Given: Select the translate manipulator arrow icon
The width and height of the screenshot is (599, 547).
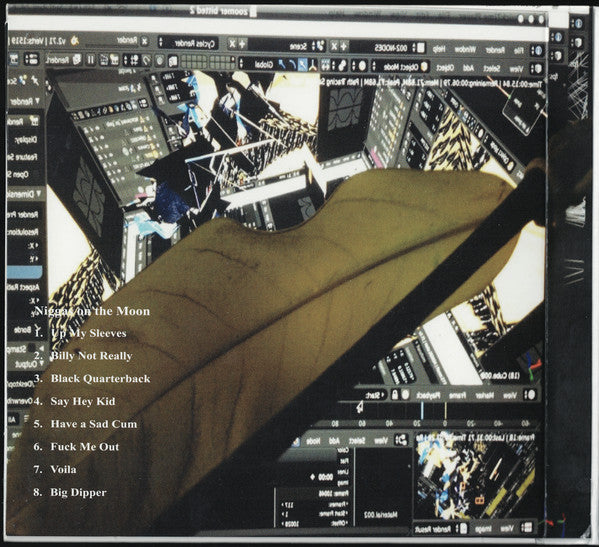Looking at the screenshot, I should (x=303, y=65).
